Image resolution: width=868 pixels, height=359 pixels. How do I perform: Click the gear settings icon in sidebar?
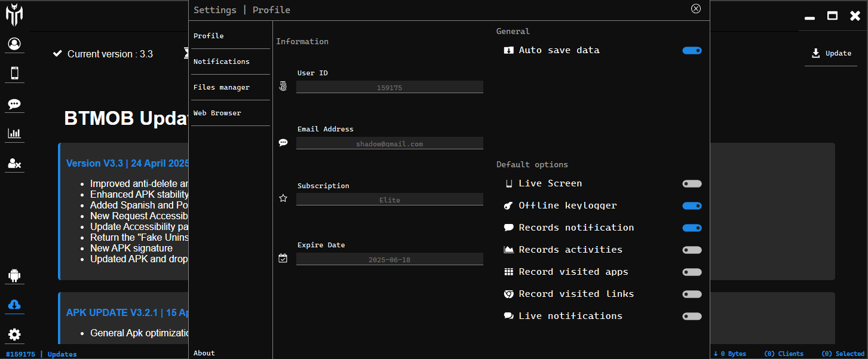14,335
